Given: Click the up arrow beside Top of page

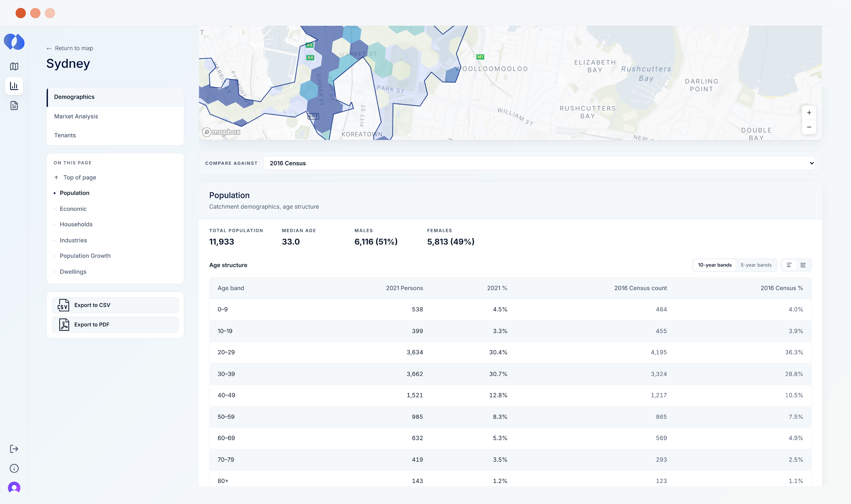Looking at the screenshot, I should 56,178.
